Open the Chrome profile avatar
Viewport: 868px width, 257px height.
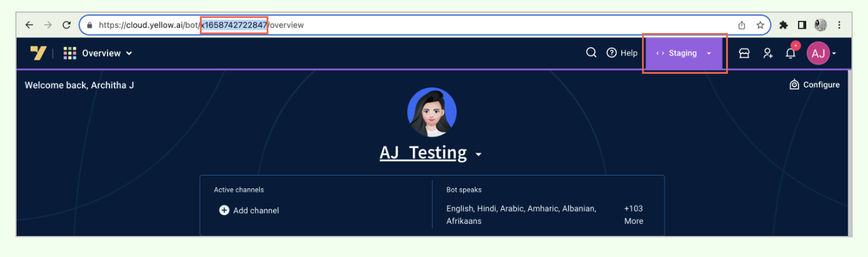[x=820, y=25]
